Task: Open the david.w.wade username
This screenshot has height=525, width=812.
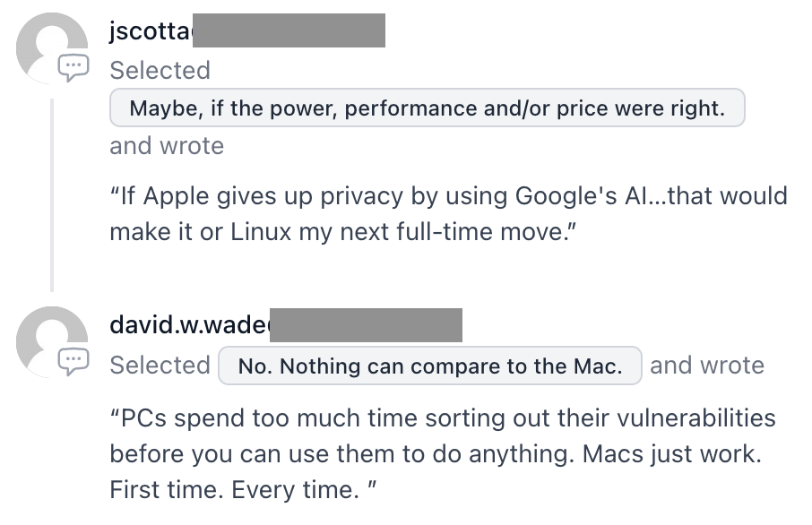Action: (189, 325)
